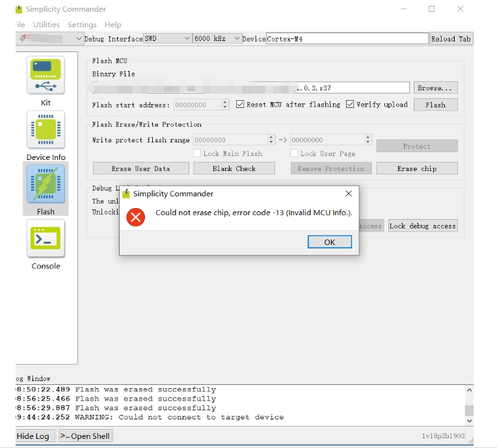
Task: Click OK in the error dialog
Action: click(x=330, y=242)
